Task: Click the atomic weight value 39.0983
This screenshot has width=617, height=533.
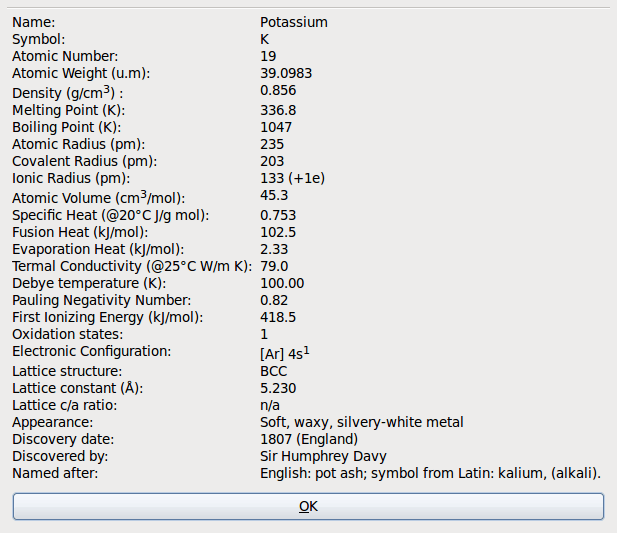Action: coord(286,73)
